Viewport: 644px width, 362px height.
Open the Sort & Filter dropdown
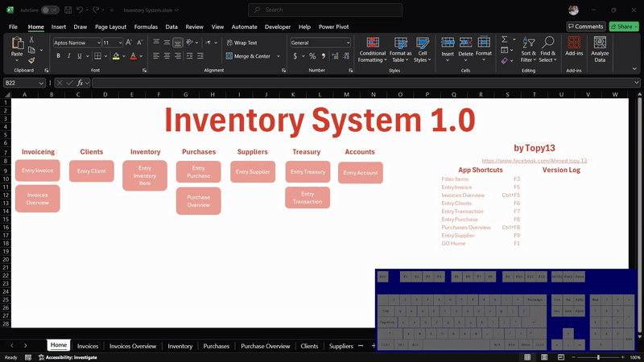click(x=529, y=49)
